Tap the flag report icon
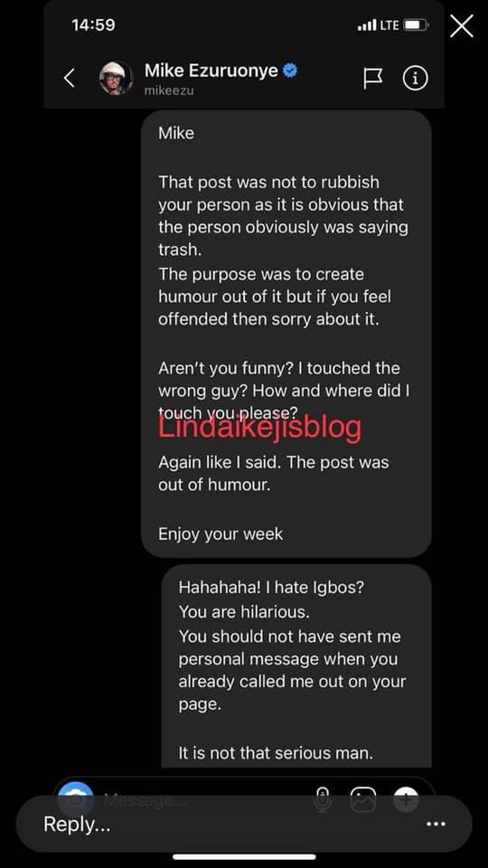This screenshot has width=488, height=868. click(373, 79)
